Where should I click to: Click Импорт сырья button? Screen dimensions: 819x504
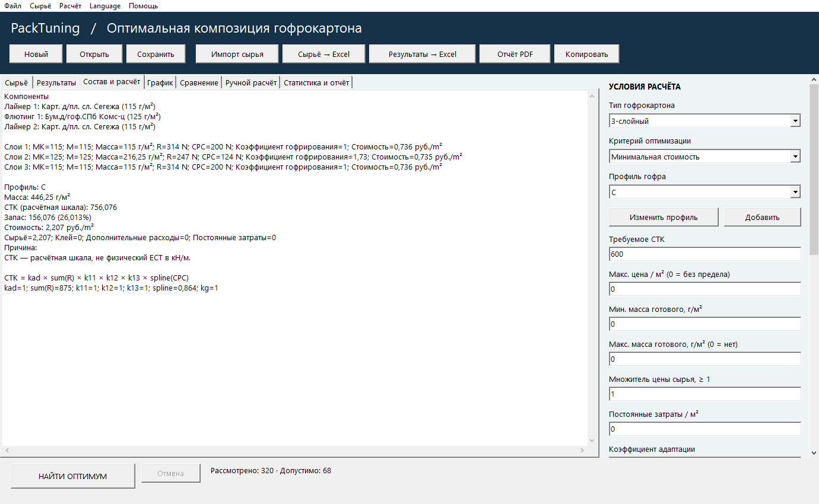coord(237,54)
